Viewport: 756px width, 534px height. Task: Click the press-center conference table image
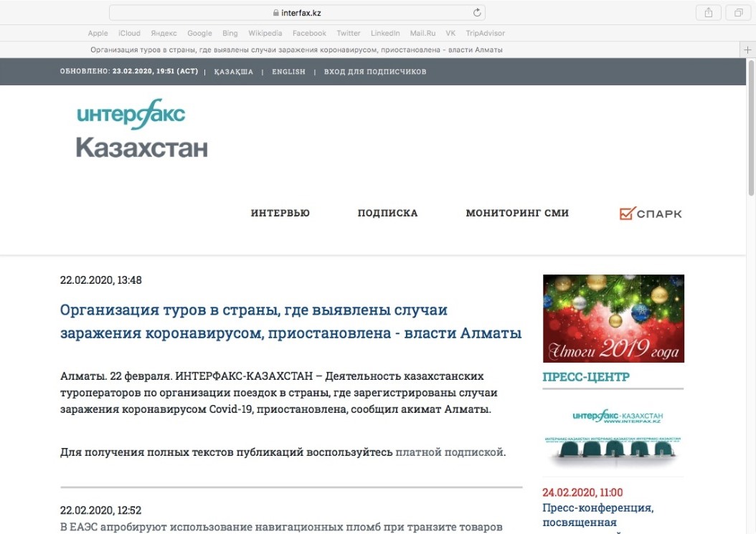(613, 438)
